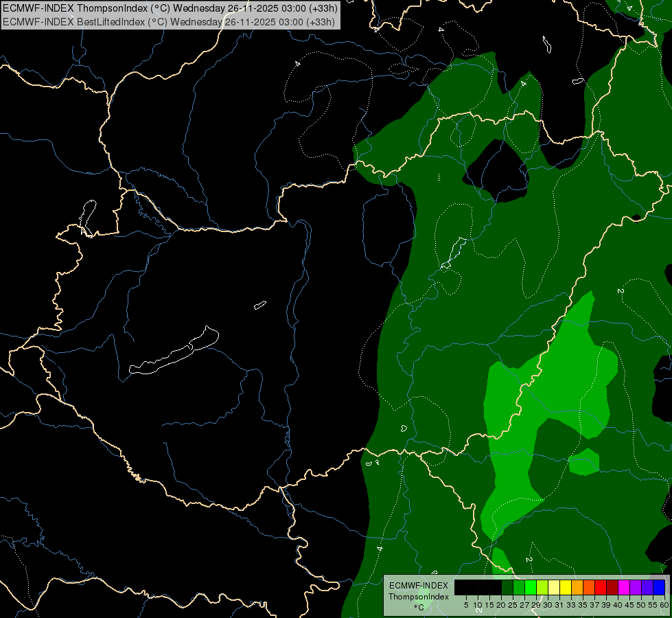Click the legend scale value 30

coord(548,605)
